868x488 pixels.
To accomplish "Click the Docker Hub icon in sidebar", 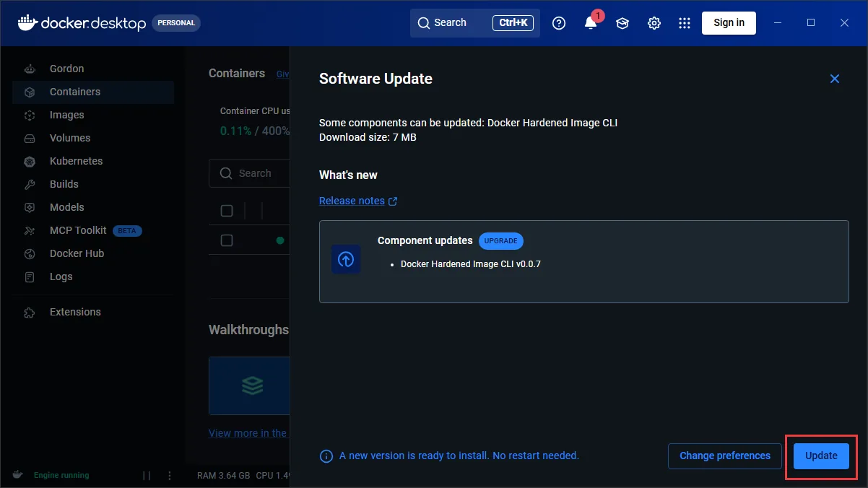I will 30,253.
